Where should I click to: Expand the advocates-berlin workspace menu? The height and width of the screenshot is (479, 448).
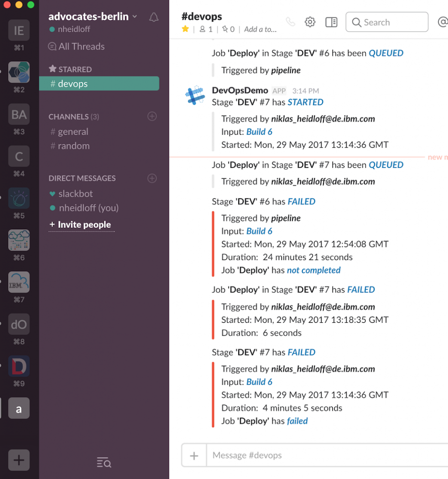[93, 16]
